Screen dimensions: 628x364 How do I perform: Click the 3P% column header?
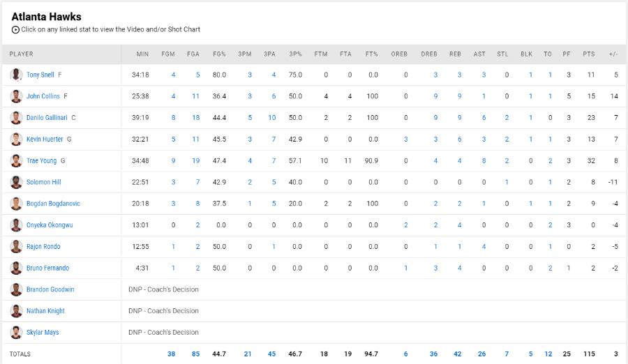point(296,54)
